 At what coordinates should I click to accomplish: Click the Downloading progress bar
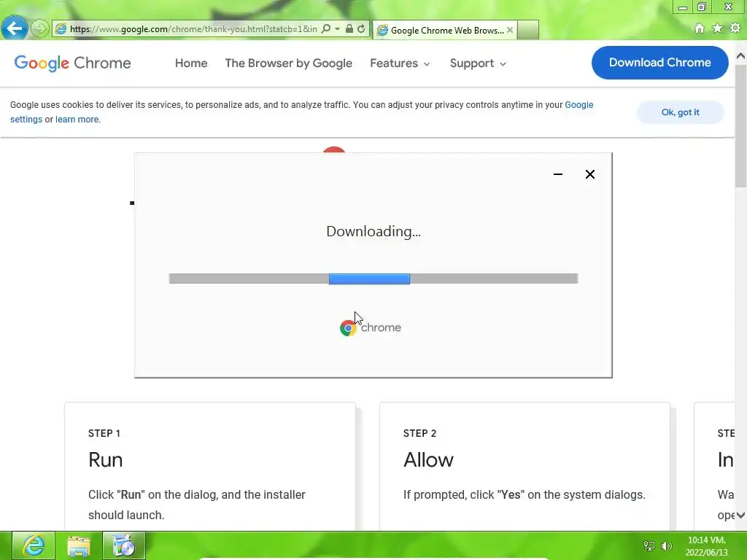(x=373, y=279)
